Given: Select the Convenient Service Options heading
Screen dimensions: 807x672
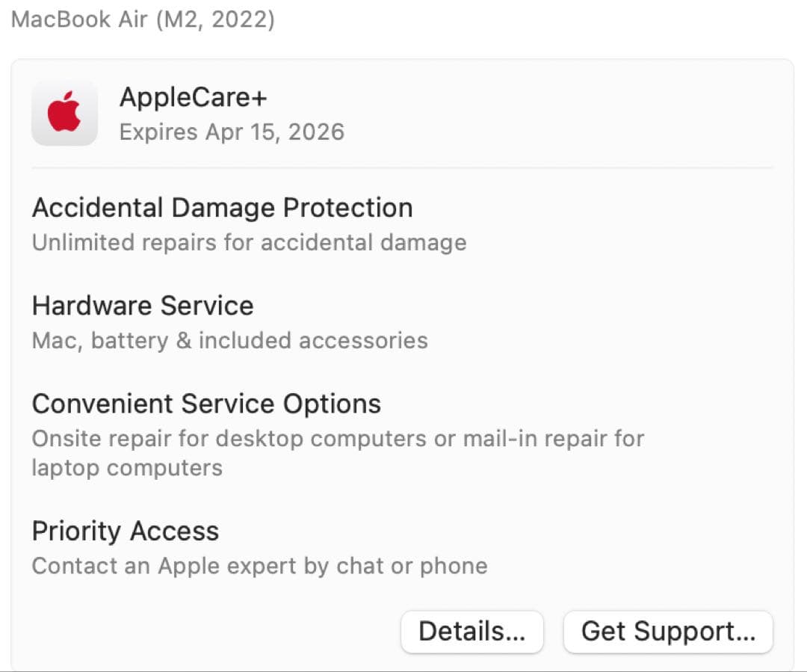Looking at the screenshot, I should coord(206,404).
